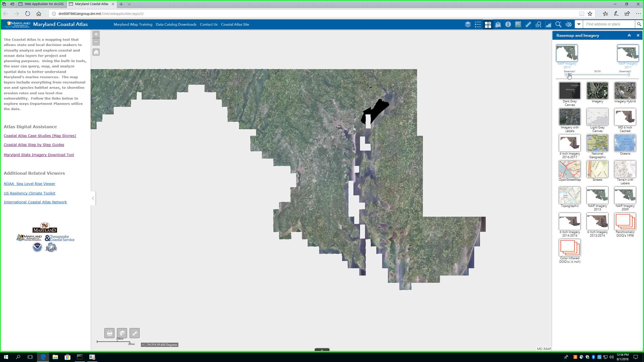Zoom in on the map
This screenshot has width=644, height=362.
coord(96,34)
